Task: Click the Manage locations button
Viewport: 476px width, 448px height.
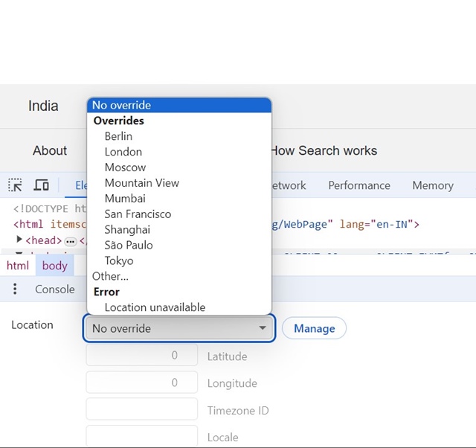Action: point(314,328)
